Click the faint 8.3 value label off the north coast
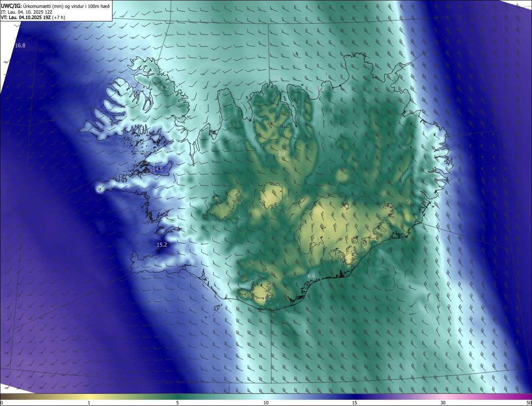The height and width of the screenshot is (406, 532). point(277,78)
